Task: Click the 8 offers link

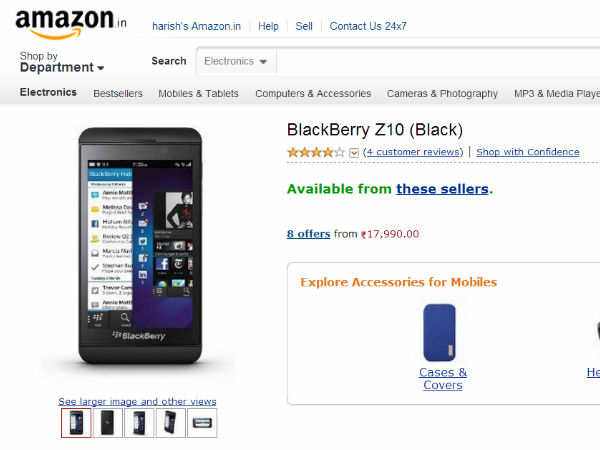Action: point(308,234)
